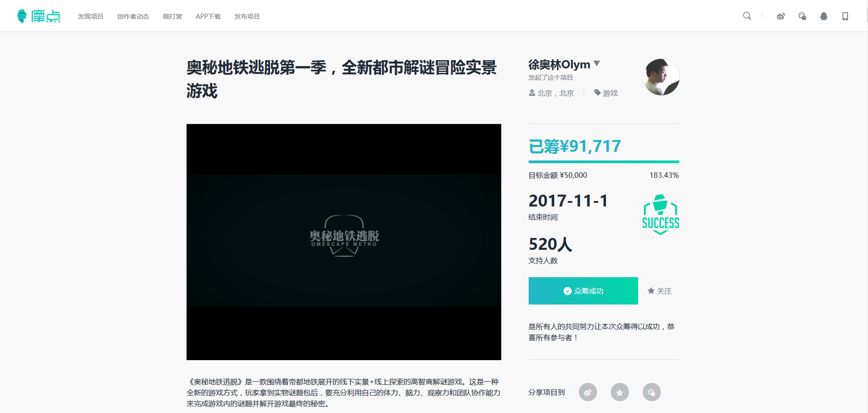Click the Weibo icon in the top bar
Screen dimensions: 868x413
coord(780,15)
